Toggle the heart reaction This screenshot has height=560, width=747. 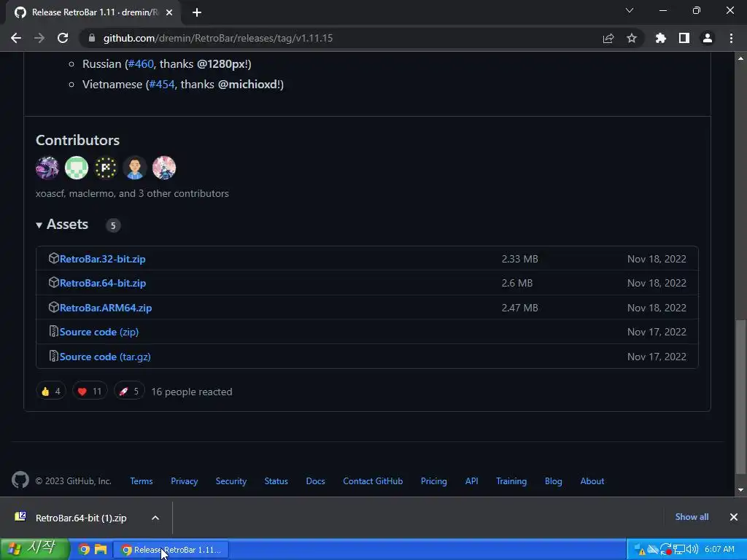pos(90,392)
